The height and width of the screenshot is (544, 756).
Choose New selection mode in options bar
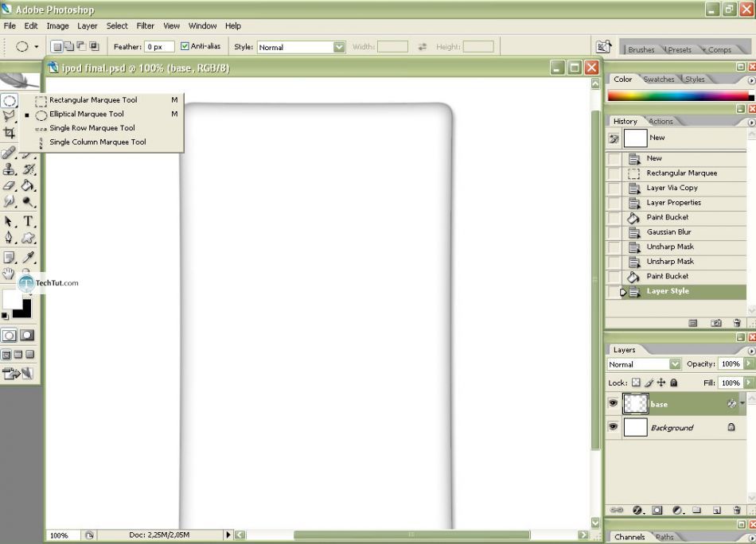pyautogui.click(x=57, y=46)
